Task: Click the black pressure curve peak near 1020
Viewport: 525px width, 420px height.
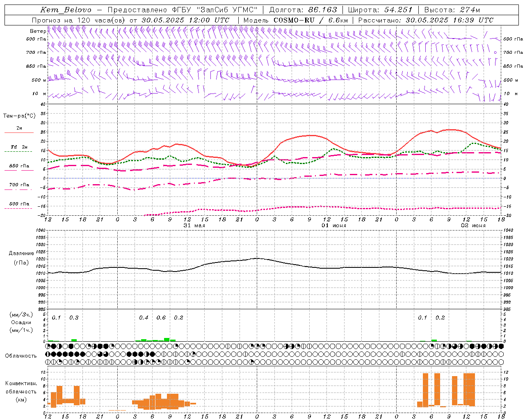Action: click(x=257, y=258)
